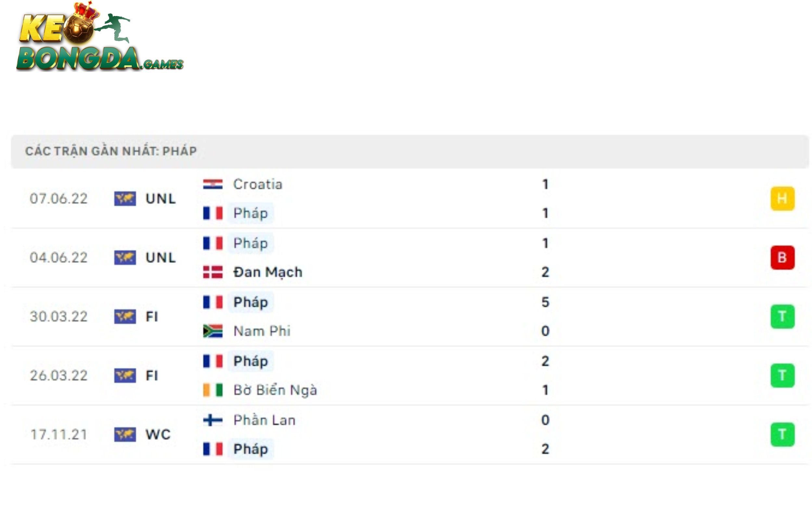Click the 'Các trận gần nhất: Pháp' header
The width and height of the screenshot is (812, 508).
point(111,151)
